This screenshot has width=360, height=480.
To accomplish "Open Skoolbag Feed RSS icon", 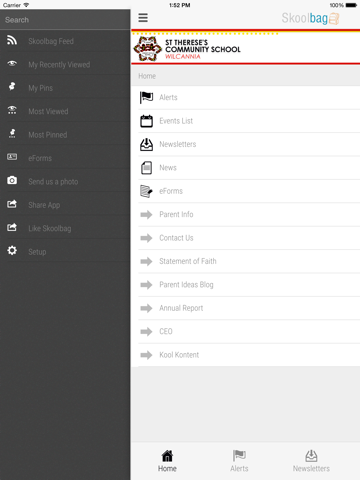I will 12,41.
